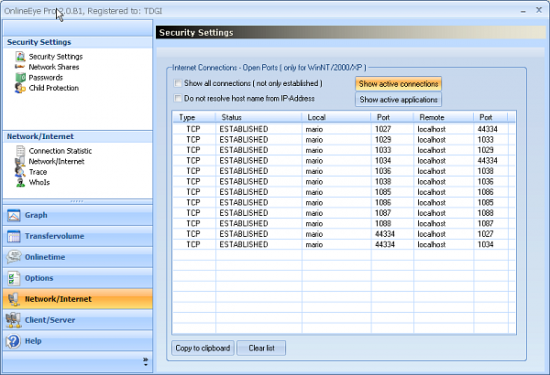Select row with local port 1085
Viewport: 550px width, 375px height.
pyautogui.click(x=344, y=192)
